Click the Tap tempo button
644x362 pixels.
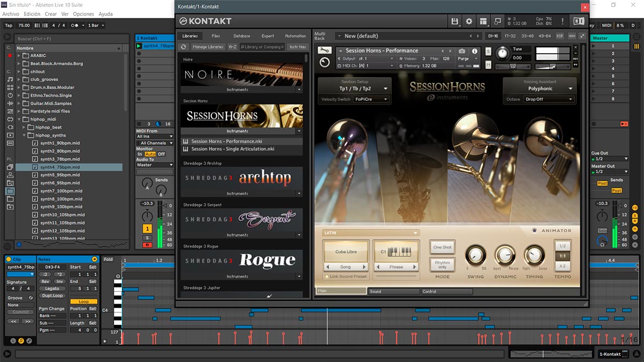(x=9, y=25)
